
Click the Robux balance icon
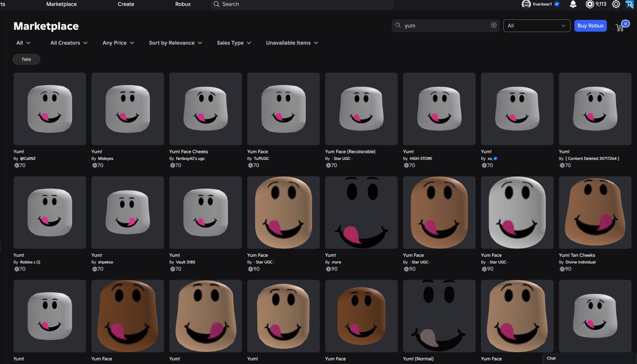coord(589,4)
